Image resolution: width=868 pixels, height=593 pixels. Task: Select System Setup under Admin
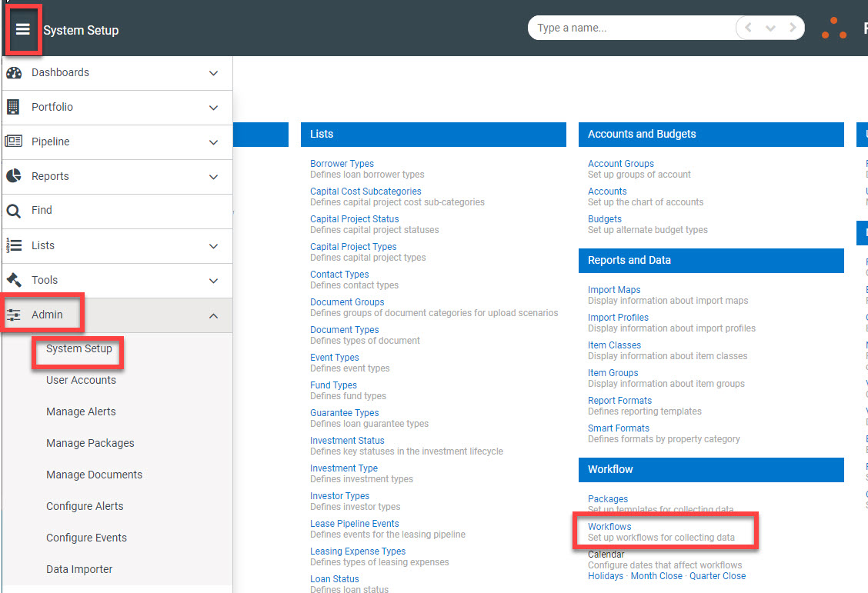(78, 348)
